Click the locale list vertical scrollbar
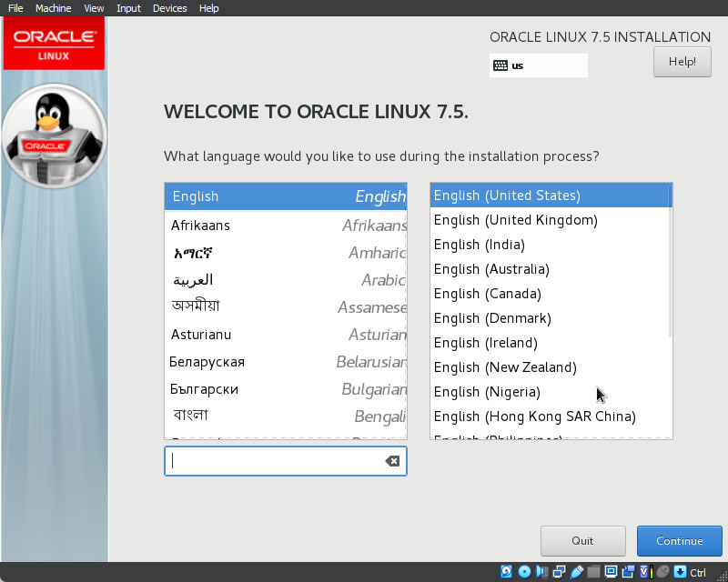This screenshot has height=582, width=728. (670, 260)
